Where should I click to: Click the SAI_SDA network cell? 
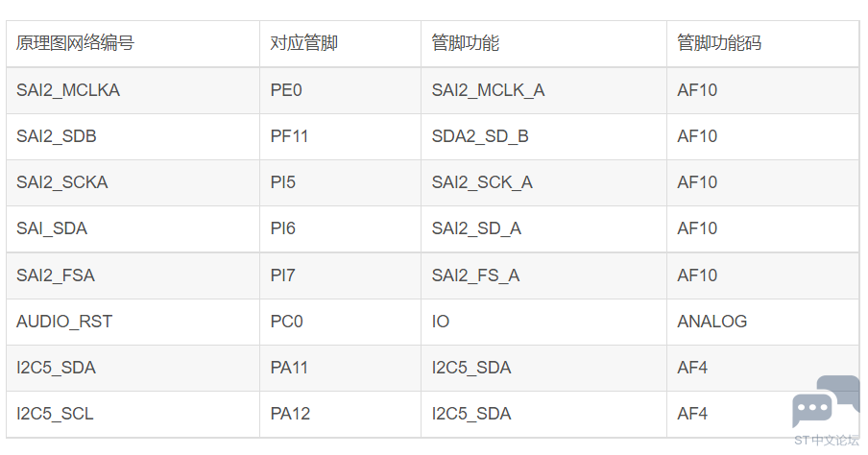click(x=133, y=228)
